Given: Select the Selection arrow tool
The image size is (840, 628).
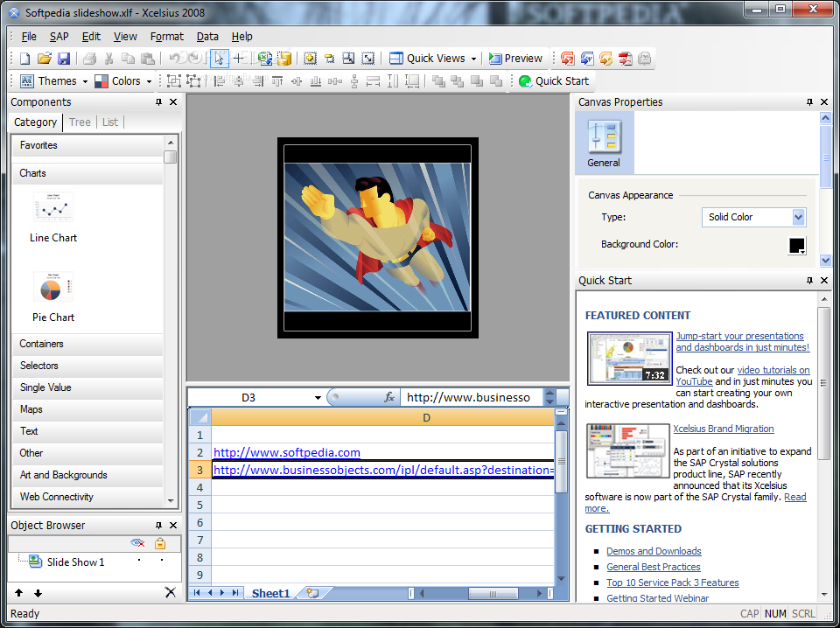Looking at the screenshot, I should coord(219,59).
